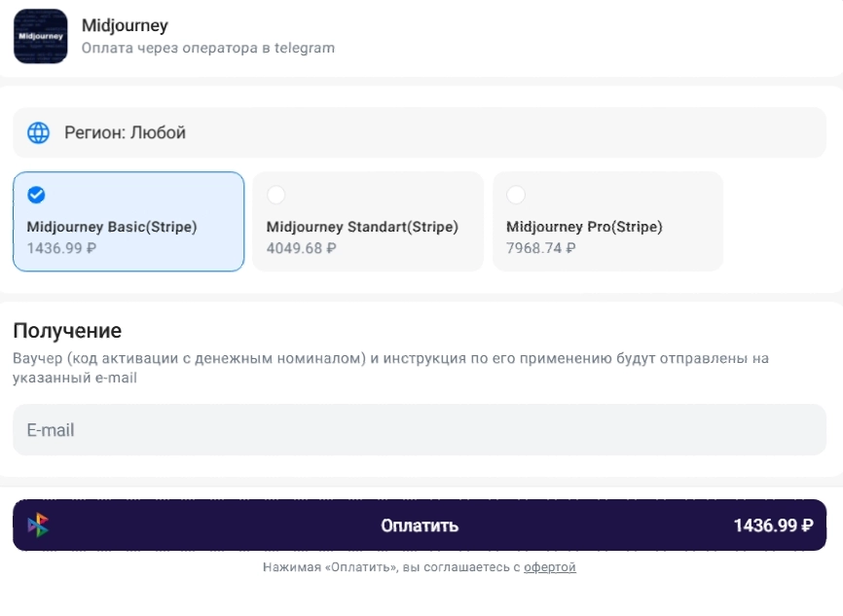The height and width of the screenshot is (616, 843).
Task: Click the blue checkmark on Midjourney Basic
Action: [x=36, y=195]
